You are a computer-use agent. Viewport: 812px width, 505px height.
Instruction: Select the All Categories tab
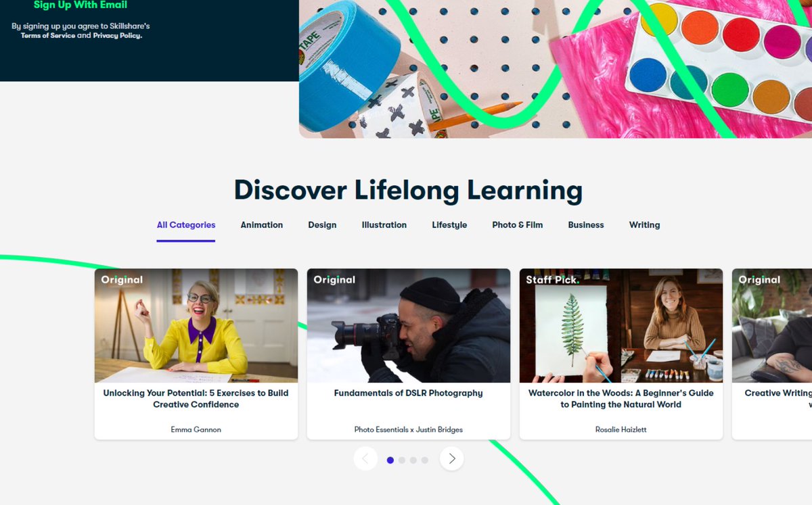(x=186, y=225)
